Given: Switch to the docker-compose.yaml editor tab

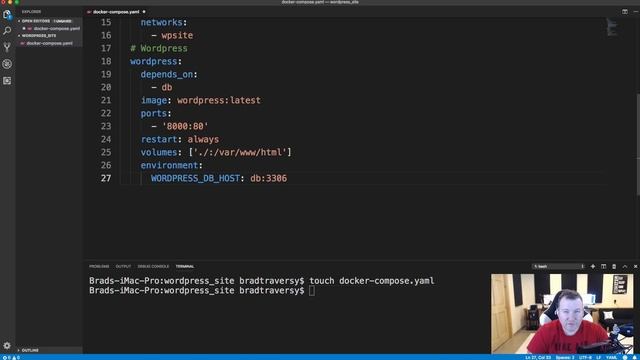Looking at the screenshot, I should [x=116, y=12].
